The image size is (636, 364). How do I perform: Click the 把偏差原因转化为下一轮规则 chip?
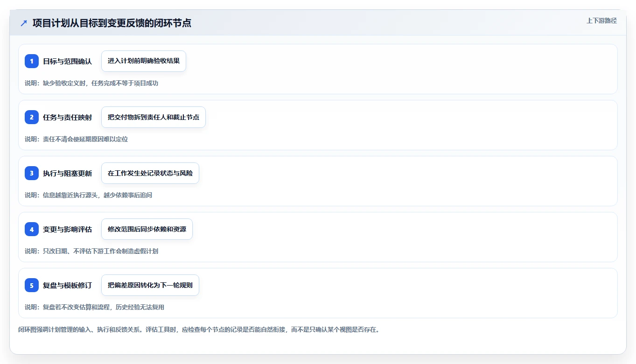point(150,285)
